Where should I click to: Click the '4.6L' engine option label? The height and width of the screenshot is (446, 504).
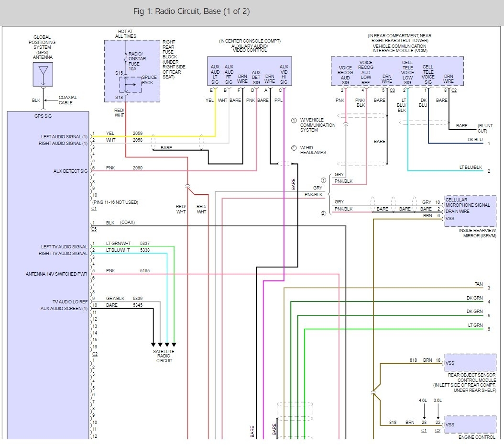click(x=423, y=401)
